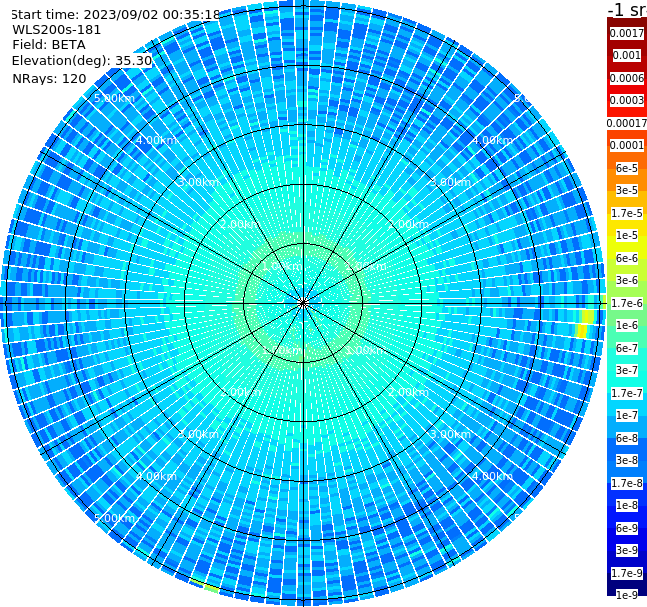Click the 'NRays: 120' label
This screenshot has width=647, height=607.
tap(49, 78)
